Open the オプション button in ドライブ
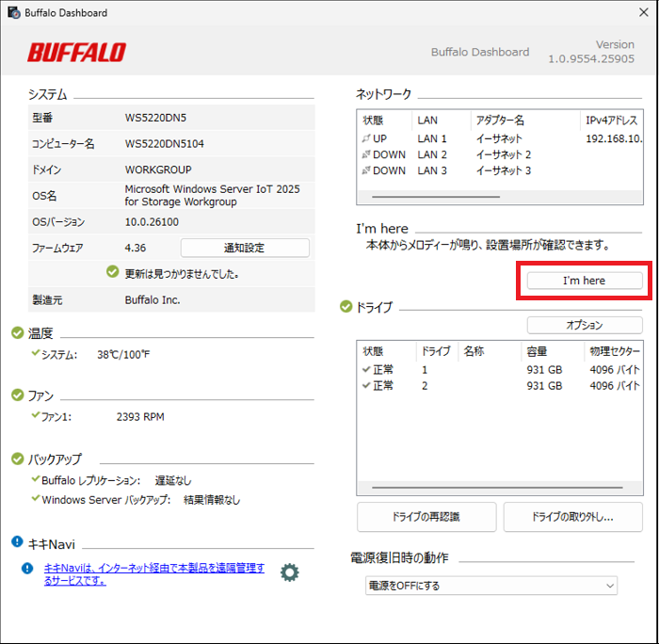The height and width of the screenshot is (644, 659). (x=585, y=325)
